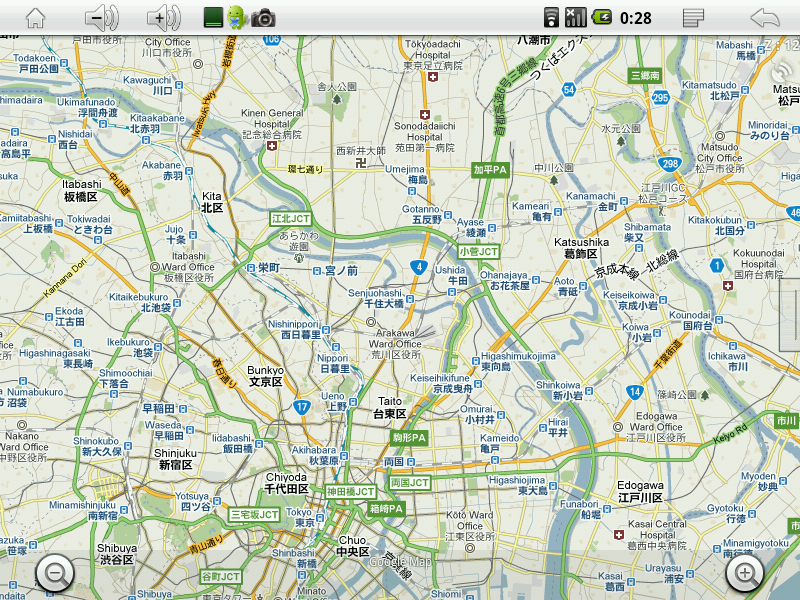Open the green terminal notification icon
Viewport: 800px width, 600px height.
tap(213, 18)
